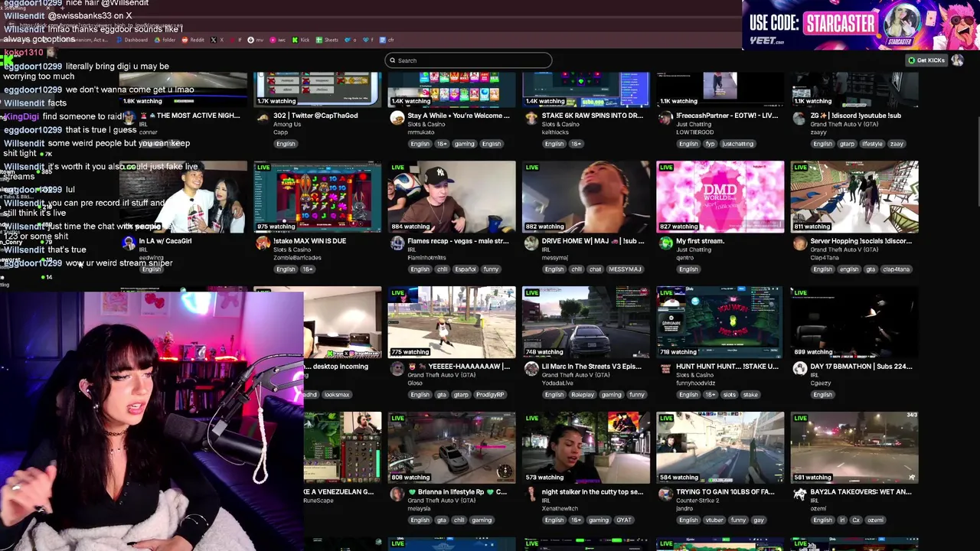Filter by the lifestyle tag
Screen dimensions: 980x551
pyautogui.click(x=871, y=144)
